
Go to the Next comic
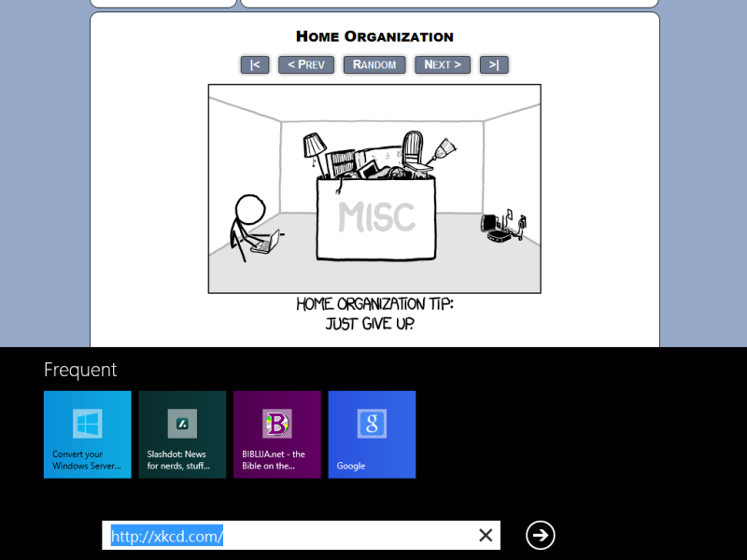pos(443,64)
